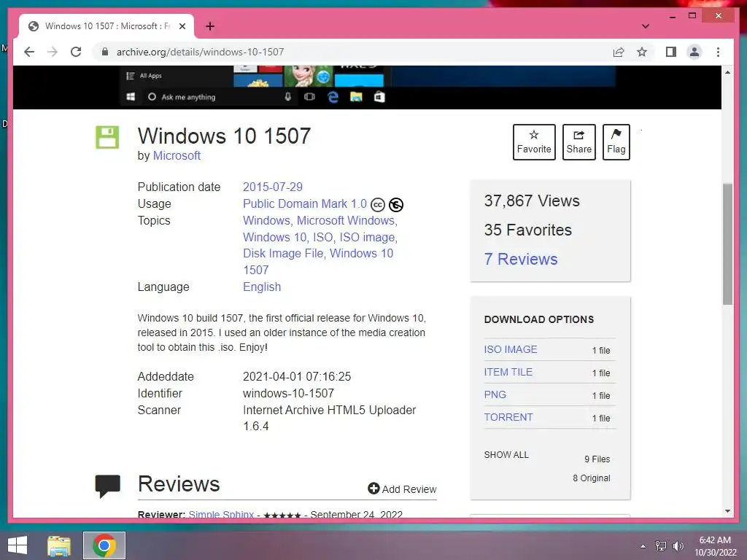The height and width of the screenshot is (560, 747).
Task: Open a new browser tab
Action: (x=210, y=26)
